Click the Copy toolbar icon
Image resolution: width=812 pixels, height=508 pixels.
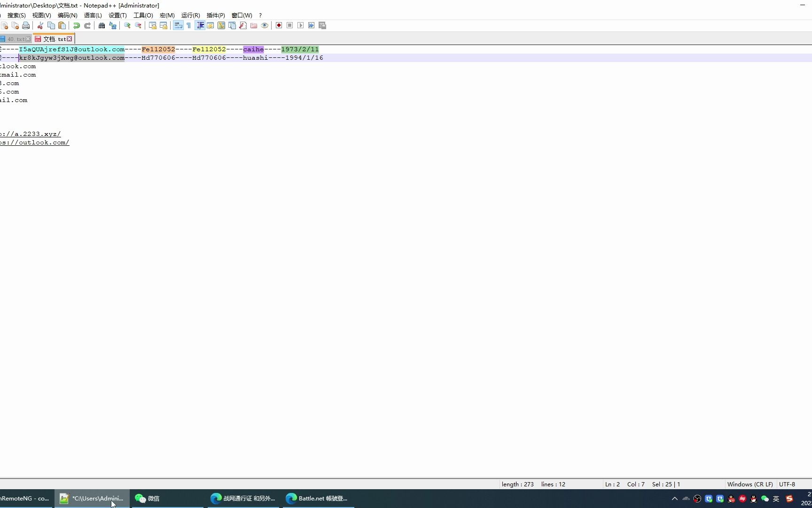51,25
